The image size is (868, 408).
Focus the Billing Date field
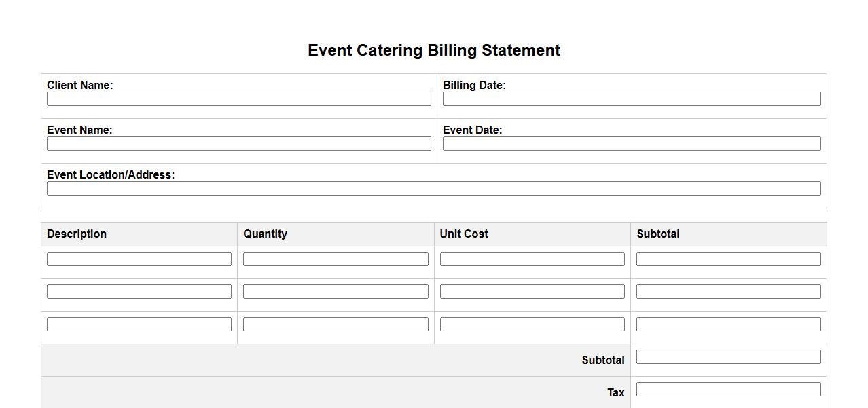pyautogui.click(x=632, y=99)
